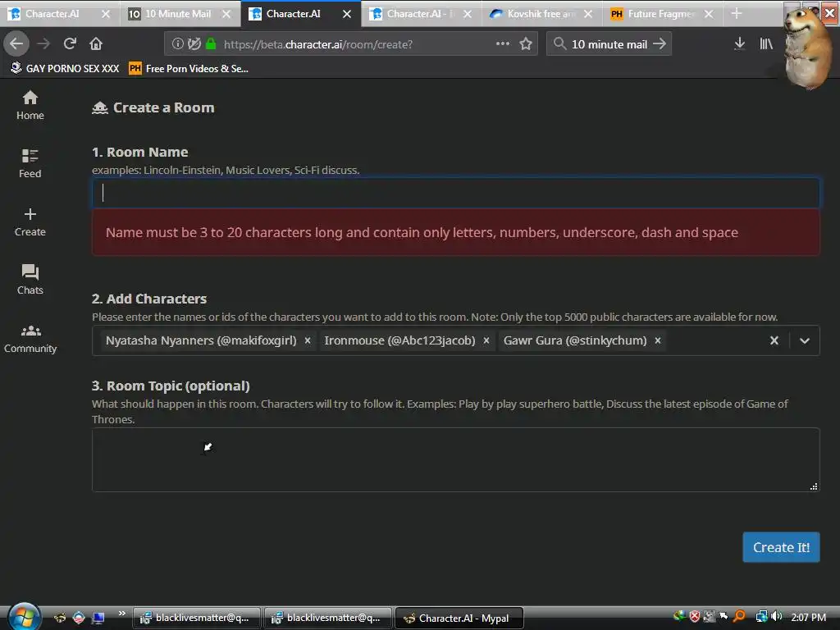Go to browser home page

[x=96, y=43]
